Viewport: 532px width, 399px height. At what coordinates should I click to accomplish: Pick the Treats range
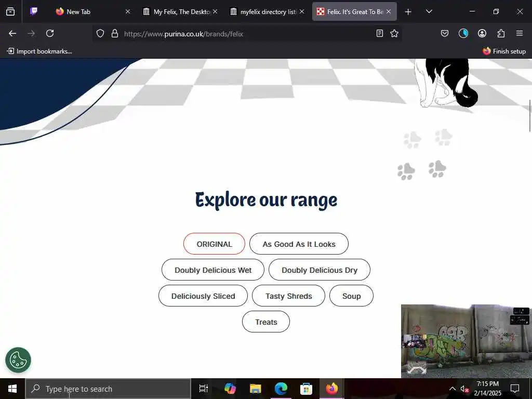[x=266, y=322]
